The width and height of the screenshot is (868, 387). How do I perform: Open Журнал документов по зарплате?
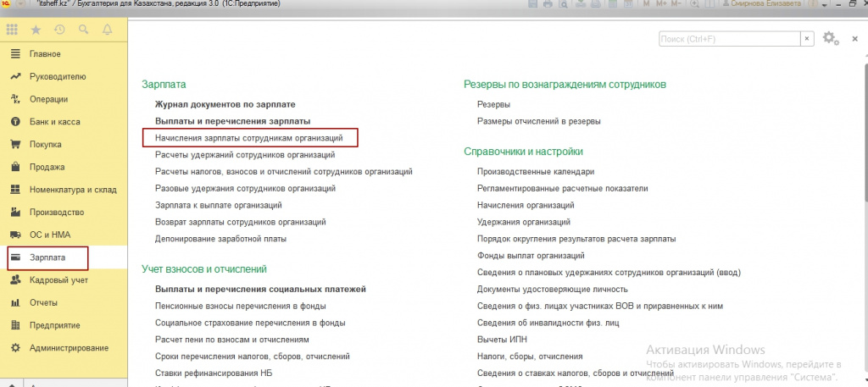pyautogui.click(x=225, y=104)
